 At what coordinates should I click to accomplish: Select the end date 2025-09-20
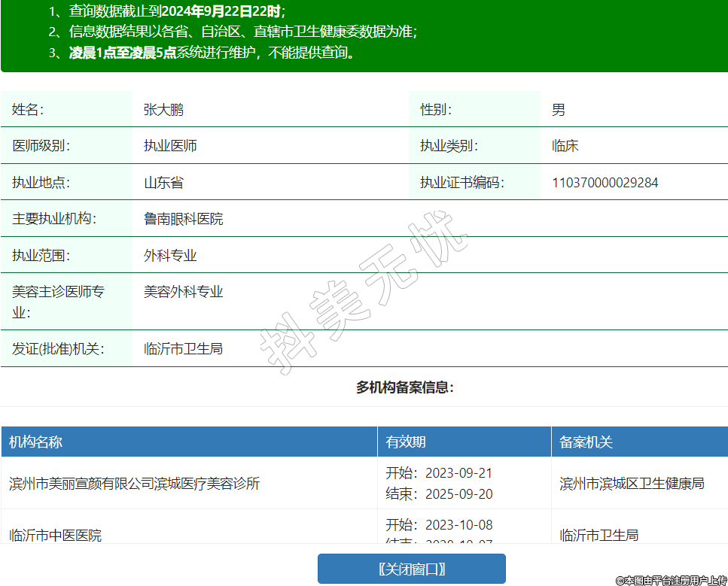pyautogui.click(x=458, y=494)
